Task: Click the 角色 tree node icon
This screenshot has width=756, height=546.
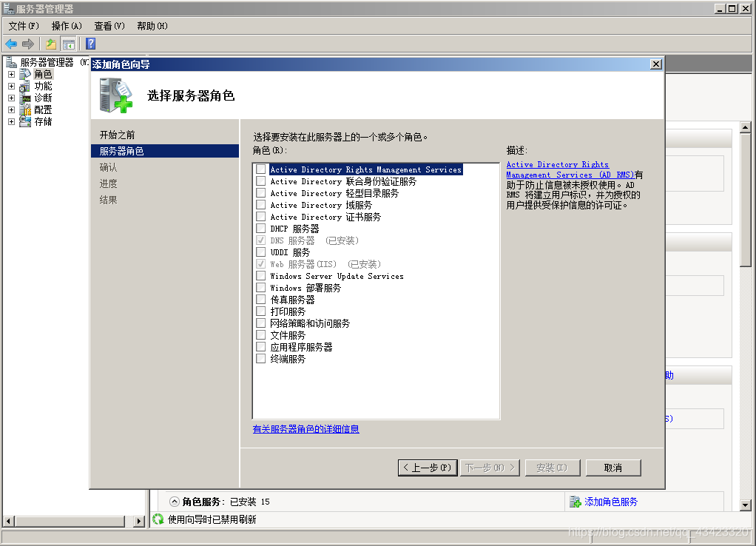Action: (25, 74)
